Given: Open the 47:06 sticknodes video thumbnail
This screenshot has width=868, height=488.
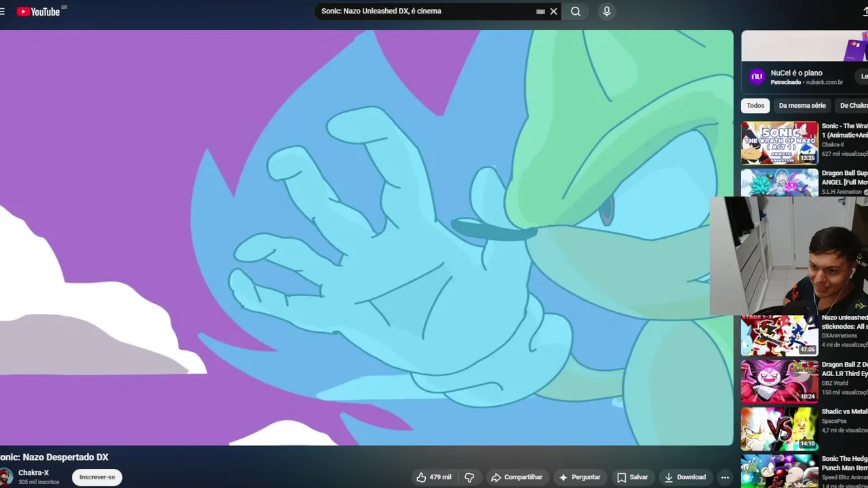Looking at the screenshot, I should pos(780,336).
